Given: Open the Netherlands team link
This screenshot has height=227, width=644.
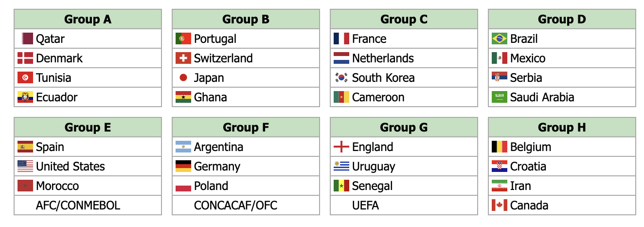Looking at the screenshot, I should point(383,58).
